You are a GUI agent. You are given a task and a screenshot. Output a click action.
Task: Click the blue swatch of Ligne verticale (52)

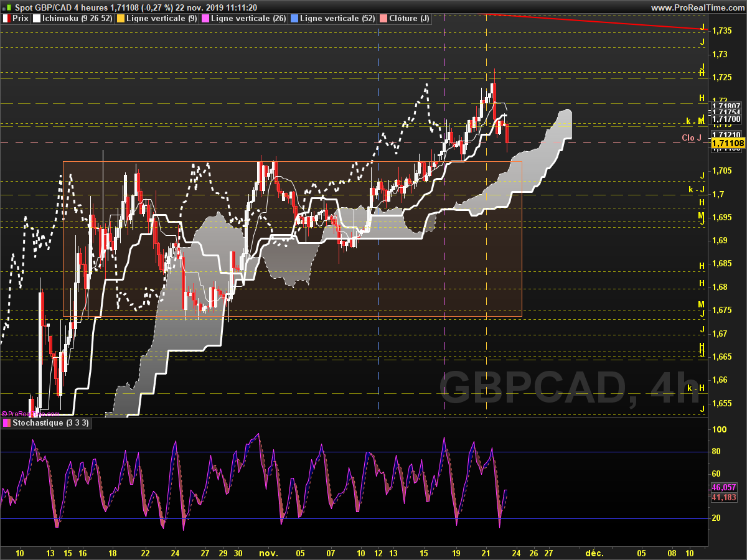tap(294, 19)
